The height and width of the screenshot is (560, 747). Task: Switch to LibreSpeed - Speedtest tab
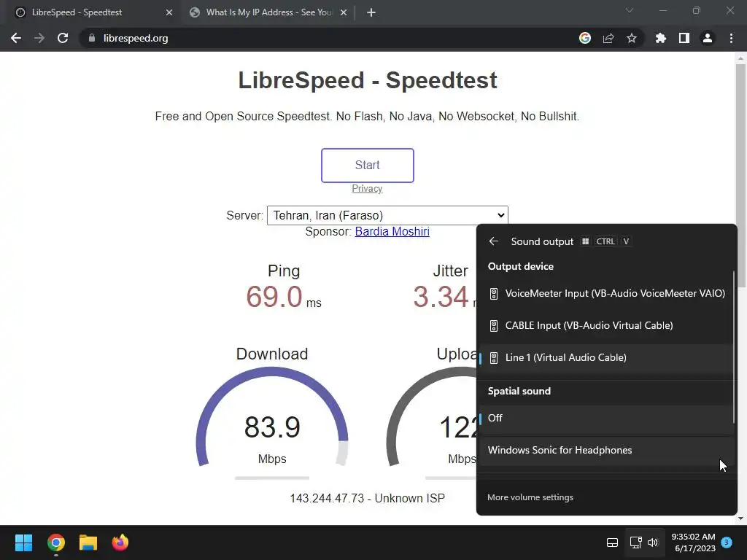[90, 12]
